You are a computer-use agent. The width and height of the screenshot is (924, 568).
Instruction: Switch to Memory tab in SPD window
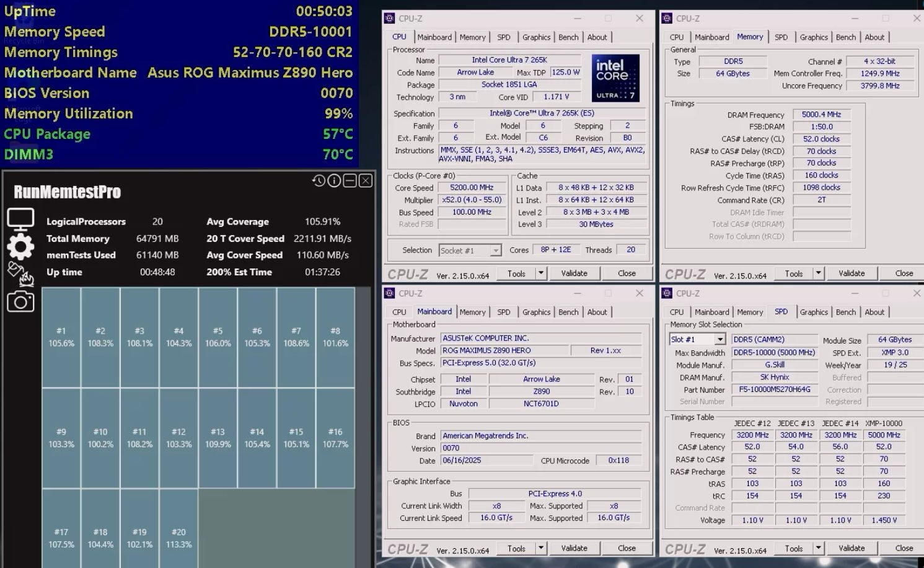750,313
